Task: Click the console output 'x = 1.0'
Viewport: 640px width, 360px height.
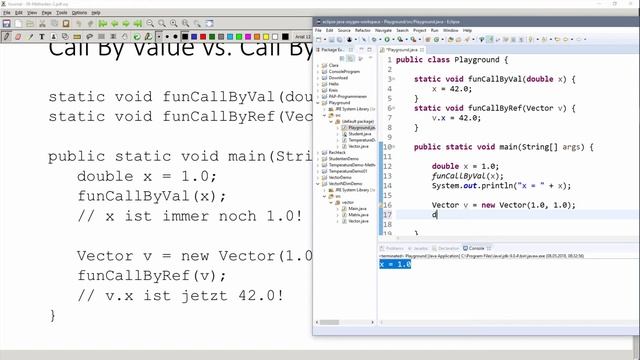Action: pos(395,264)
